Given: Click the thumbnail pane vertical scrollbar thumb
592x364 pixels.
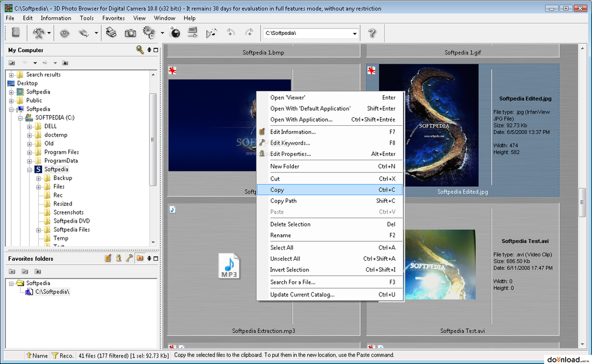Looking at the screenshot, I should 582,203.
